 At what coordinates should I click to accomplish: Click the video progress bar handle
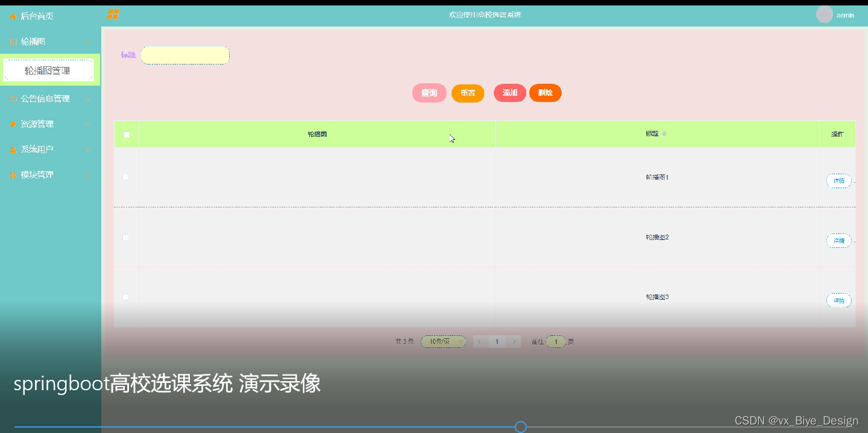[521, 427]
